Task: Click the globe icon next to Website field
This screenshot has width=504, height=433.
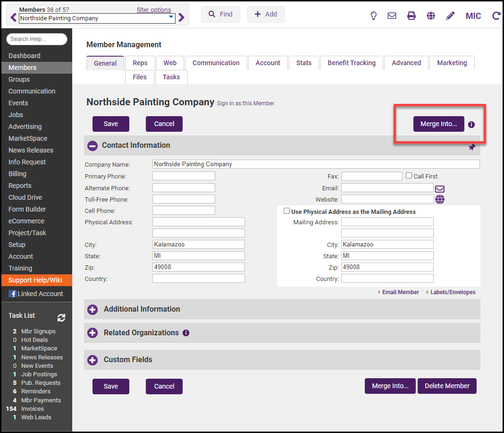Action: tap(440, 199)
